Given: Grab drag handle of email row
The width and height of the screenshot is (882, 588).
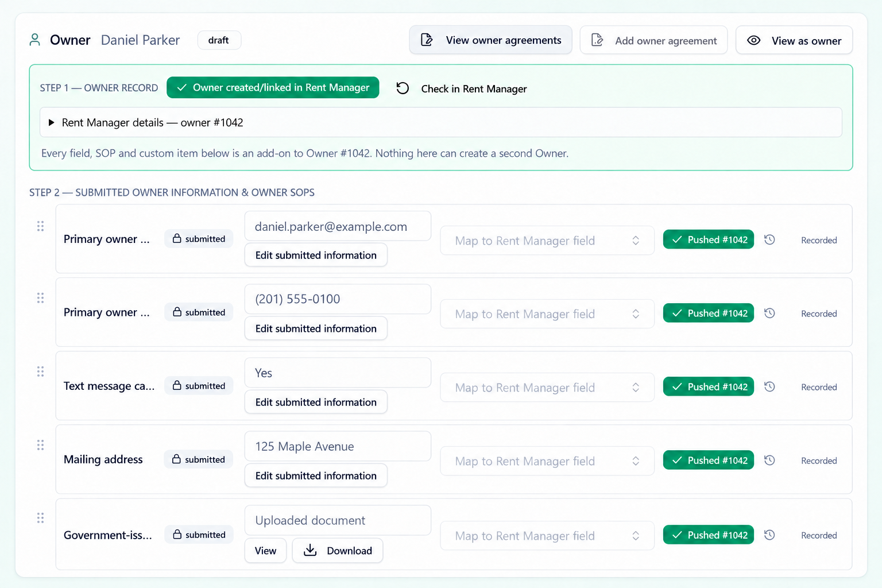Looking at the screenshot, I should tap(40, 226).
